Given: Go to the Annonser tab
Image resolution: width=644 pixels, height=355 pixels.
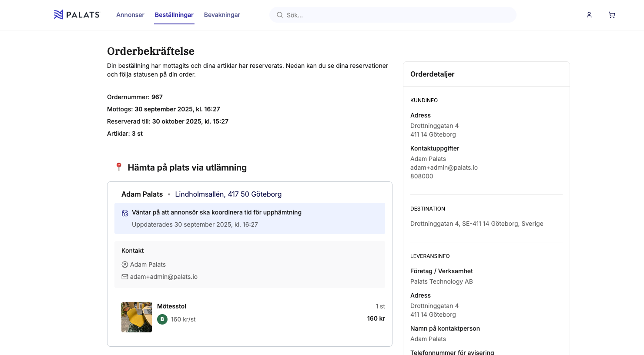Looking at the screenshot, I should point(130,15).
